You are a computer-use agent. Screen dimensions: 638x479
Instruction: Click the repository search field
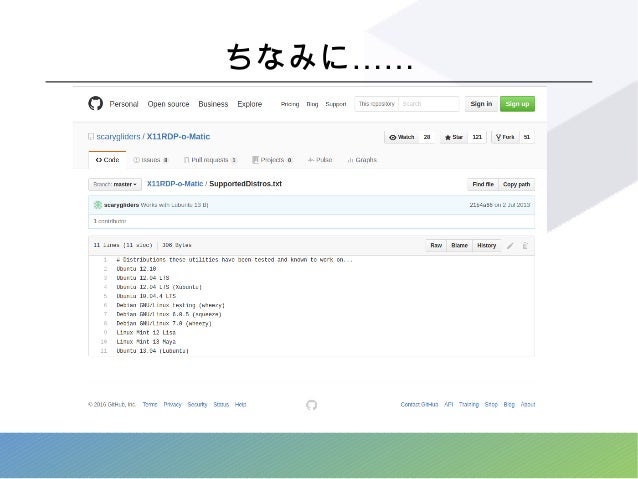(428, 104)
